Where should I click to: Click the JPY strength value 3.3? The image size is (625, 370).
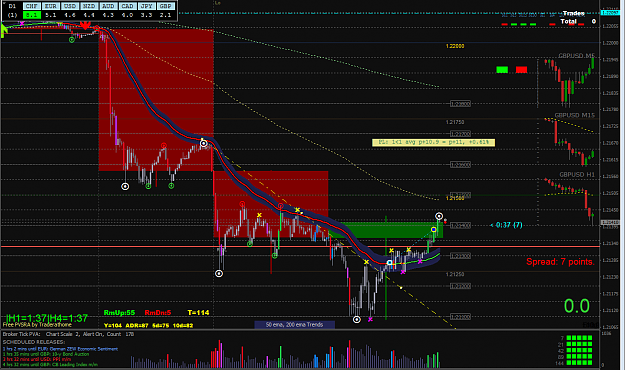click(146, 15)
